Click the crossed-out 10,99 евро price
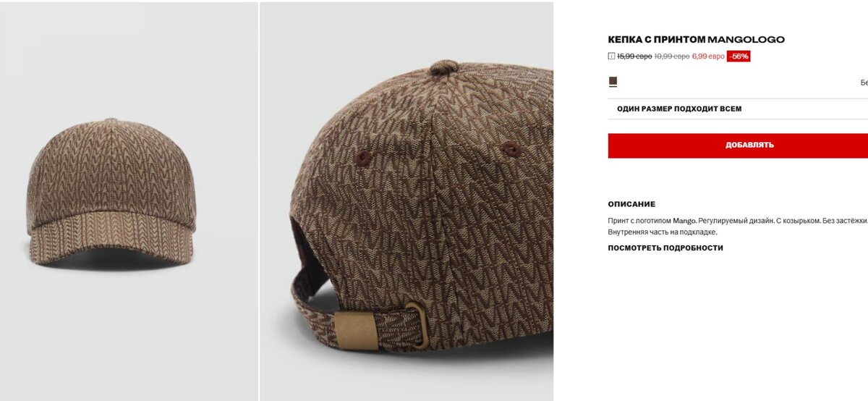 672,56
